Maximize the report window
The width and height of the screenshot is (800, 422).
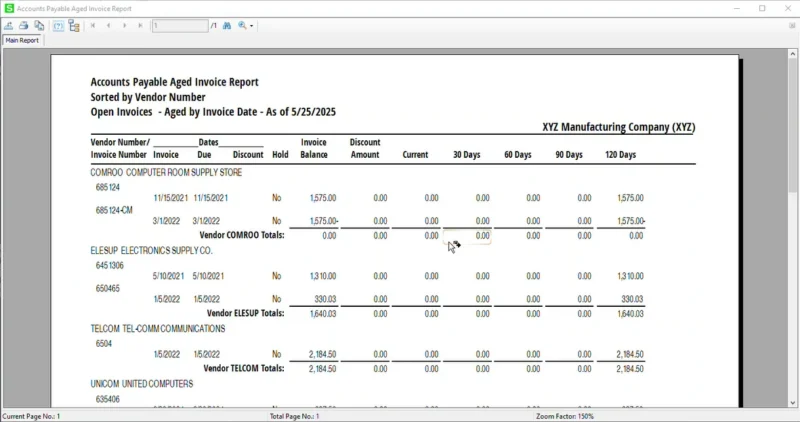click(762, 8)
